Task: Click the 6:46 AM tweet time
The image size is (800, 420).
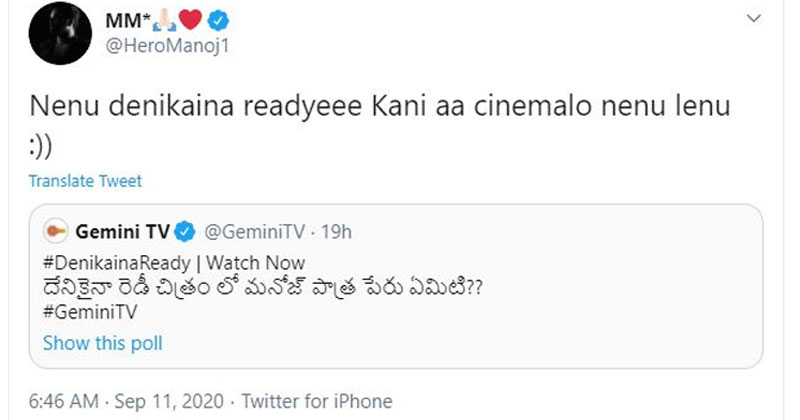Action: click(x=63, y=401)
